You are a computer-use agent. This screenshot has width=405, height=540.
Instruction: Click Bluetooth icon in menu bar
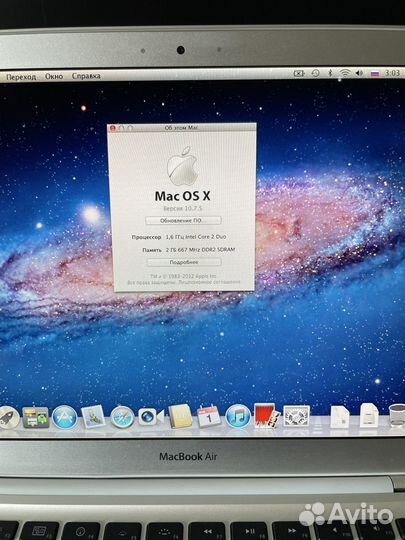pos(330,73)
